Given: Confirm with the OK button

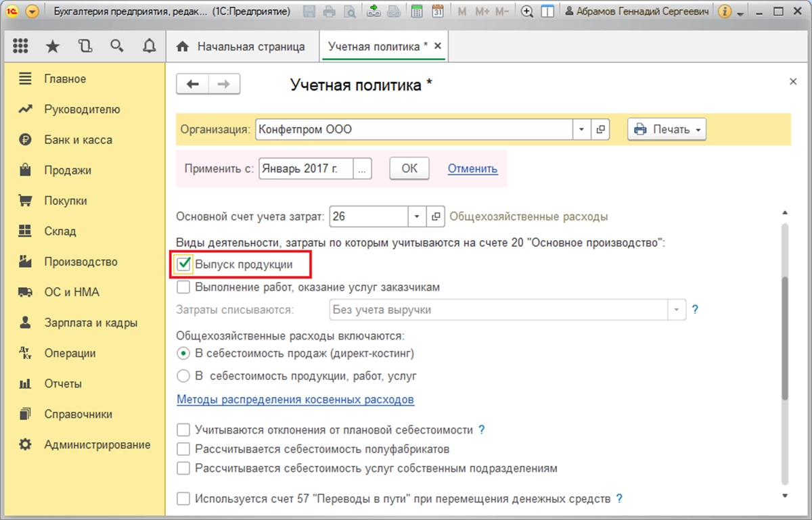Looking at the screenshot, I should point(409,168).
